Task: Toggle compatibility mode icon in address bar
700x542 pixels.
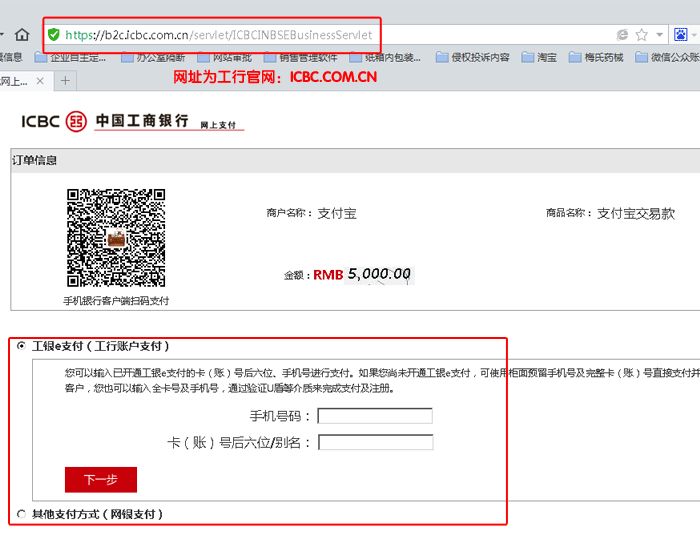Action: click(x=622, y=34)
